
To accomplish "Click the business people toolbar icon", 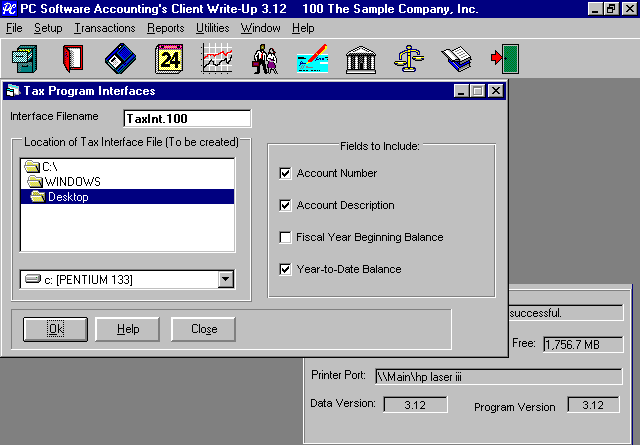I will 265,60.
